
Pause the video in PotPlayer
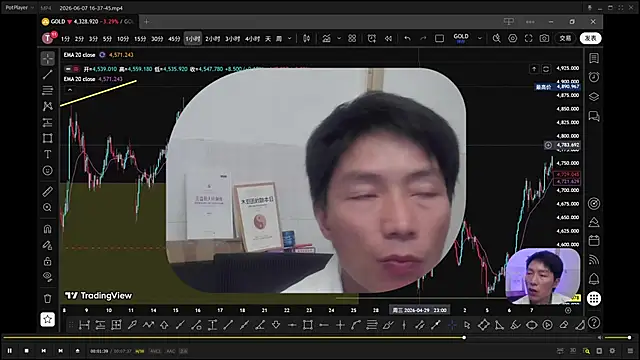tap(10, 351)
